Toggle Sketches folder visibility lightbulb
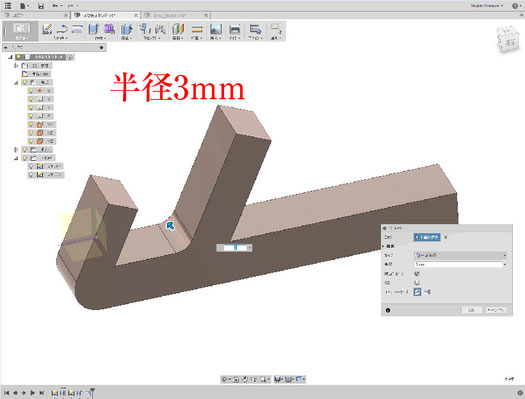 point(25,158)
